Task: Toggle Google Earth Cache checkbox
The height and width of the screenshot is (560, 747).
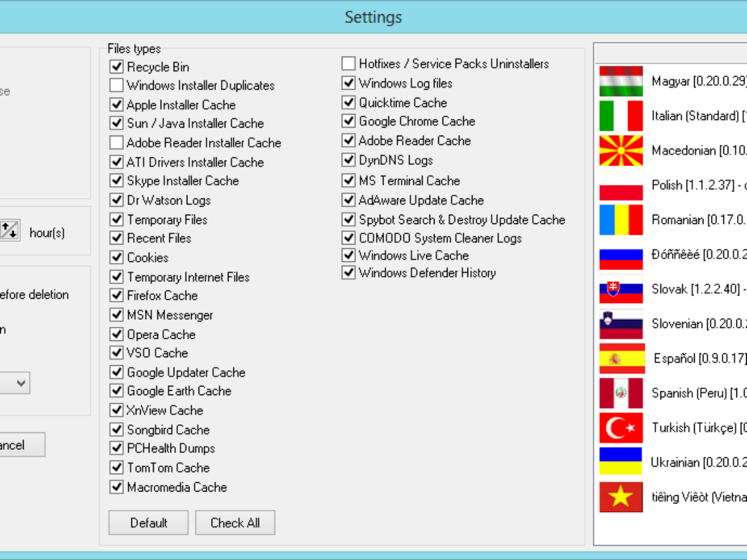Action: pos(116,391)
